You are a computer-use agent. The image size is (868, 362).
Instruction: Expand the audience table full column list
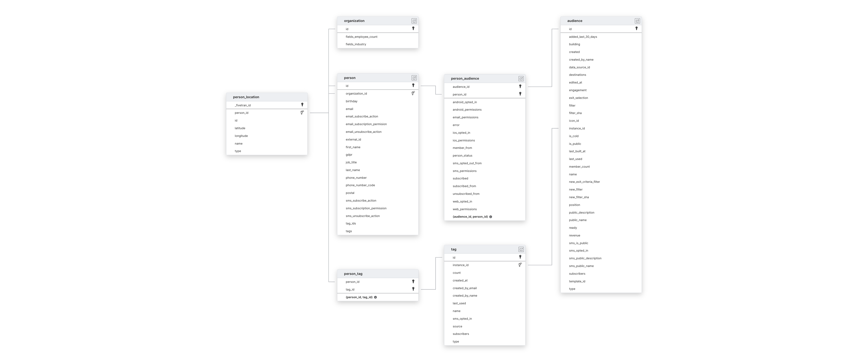click(637, 21)
